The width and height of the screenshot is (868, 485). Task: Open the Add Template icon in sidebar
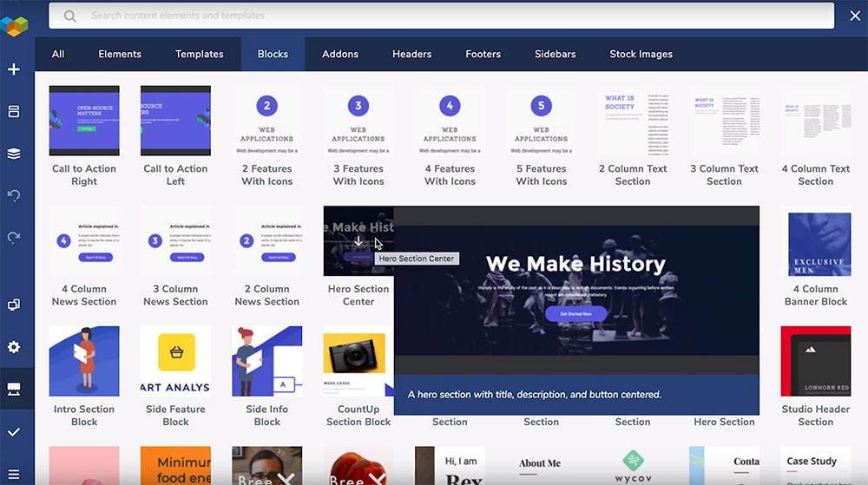point(14,111)
